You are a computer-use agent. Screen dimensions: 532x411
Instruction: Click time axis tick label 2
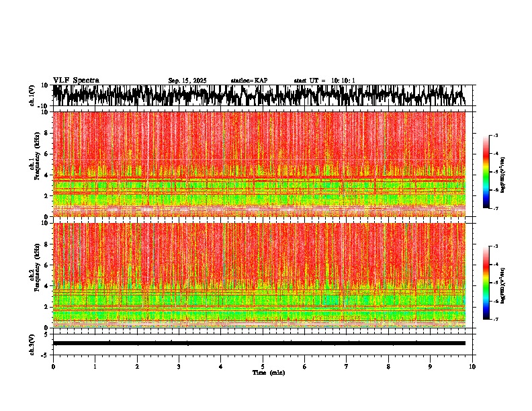pos(137,367)
